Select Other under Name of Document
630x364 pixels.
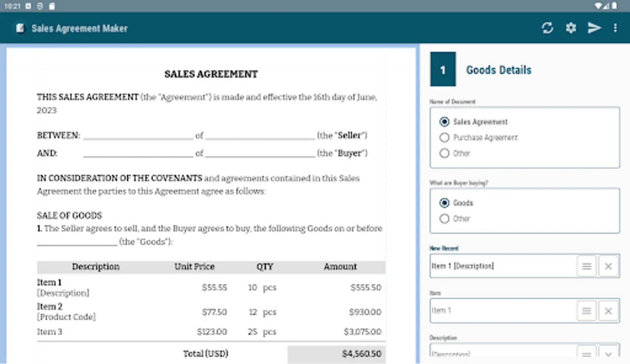point(444,153)
